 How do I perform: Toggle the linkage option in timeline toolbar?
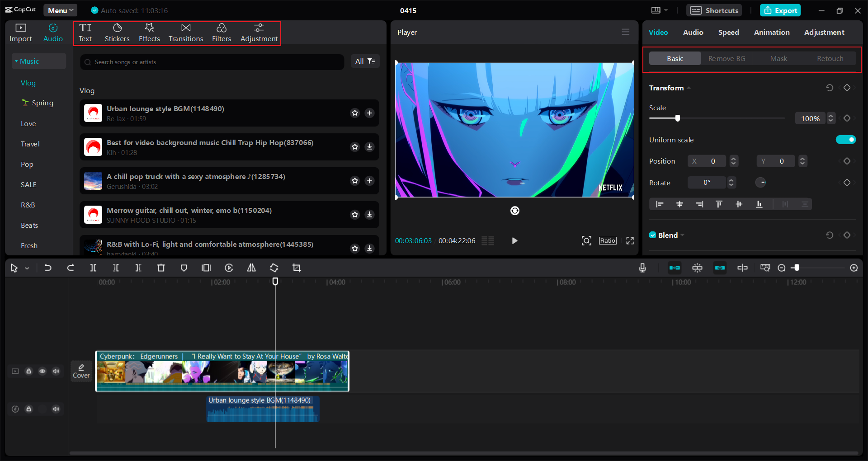(720, 268)
